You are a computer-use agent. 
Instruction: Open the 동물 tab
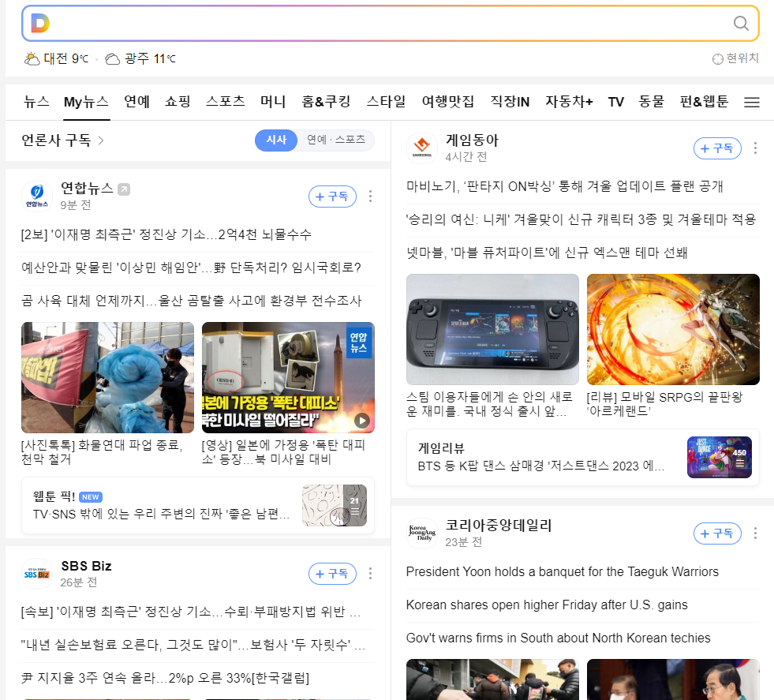(652, 102)
